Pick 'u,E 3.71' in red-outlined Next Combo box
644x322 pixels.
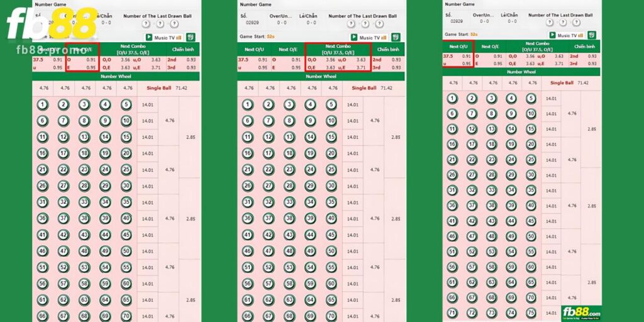[353, 67]
